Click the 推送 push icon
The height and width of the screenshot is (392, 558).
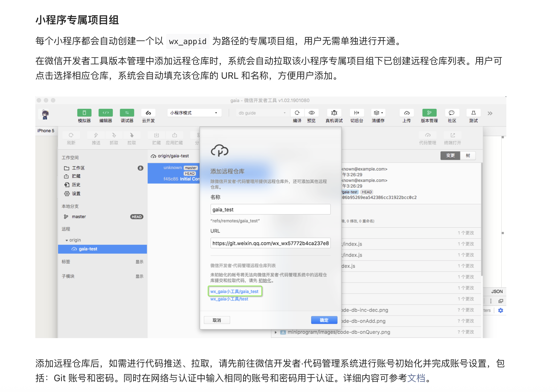coord(96,135)
